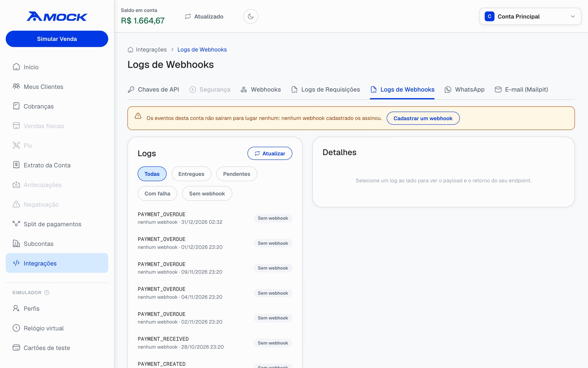The height and width of the screenshot is (368, 588).
Task: Click the Atualizar button in Logs
Action: 270,153
